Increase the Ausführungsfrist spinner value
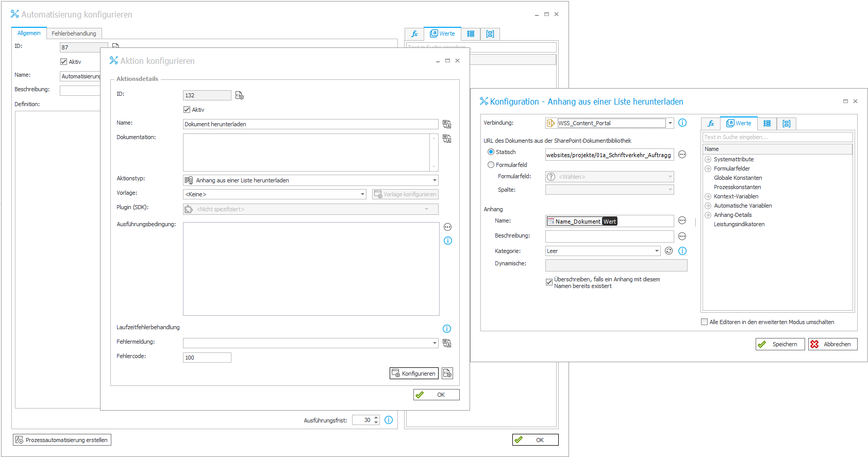This screenshot has height=457, width=868. (x=376, y=417)
